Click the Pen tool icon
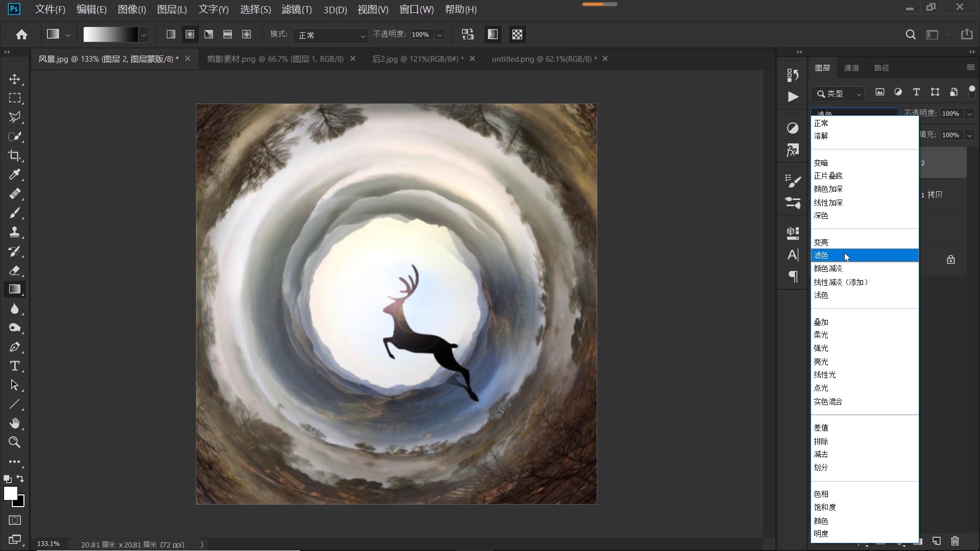 (x=15, y=347)
